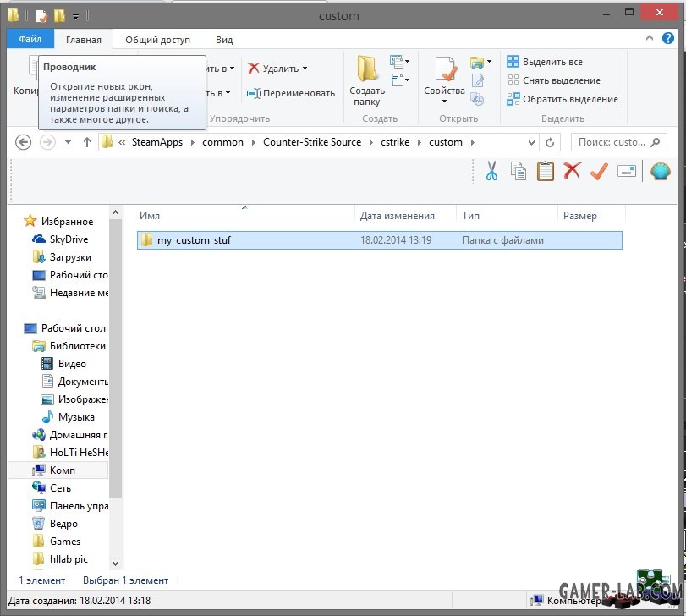Switch to the Общий доступ tab
686x616 pixels.
pyautogui.click(x=157, y=40)
